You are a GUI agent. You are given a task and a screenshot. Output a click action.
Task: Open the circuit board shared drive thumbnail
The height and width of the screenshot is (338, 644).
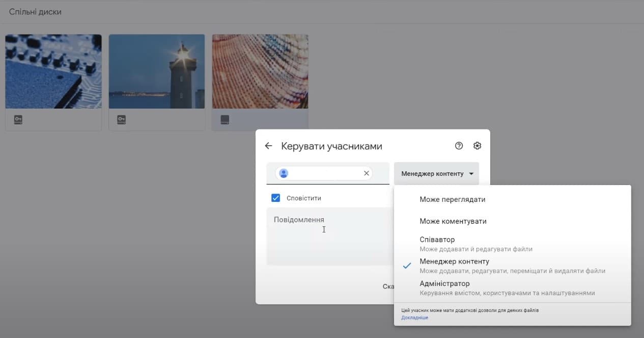pos(53,71)
